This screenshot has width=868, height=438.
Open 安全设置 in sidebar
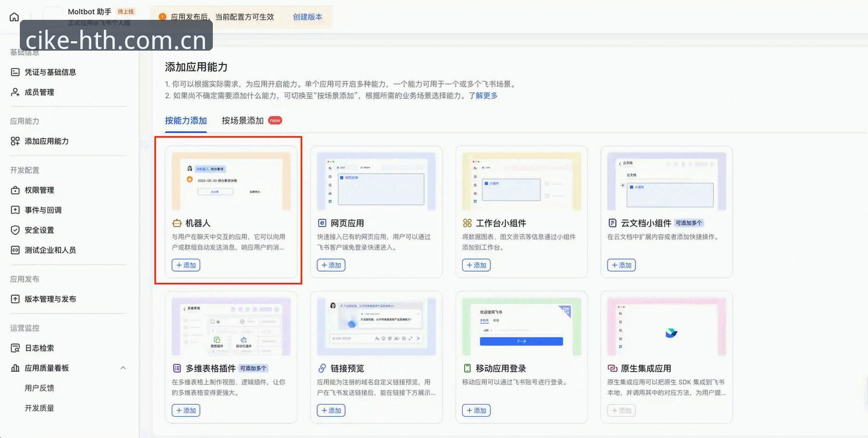[39, 230]
